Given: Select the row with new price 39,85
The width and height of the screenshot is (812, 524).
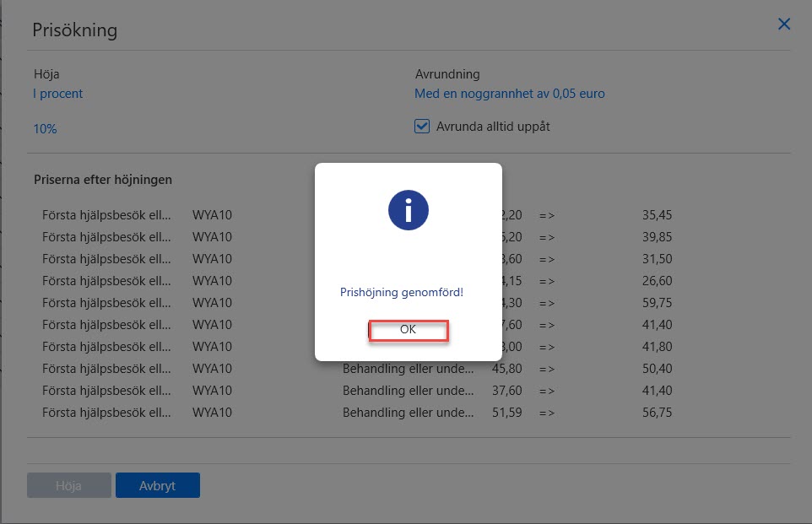Looking at the screenshot, I should [357, 236].
